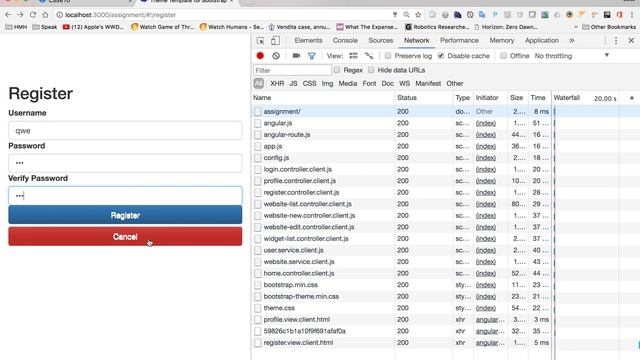Activate the DevTools inspect element cursor icon
Viewport: 640px width, 360px height.
[x=260, y=40]
